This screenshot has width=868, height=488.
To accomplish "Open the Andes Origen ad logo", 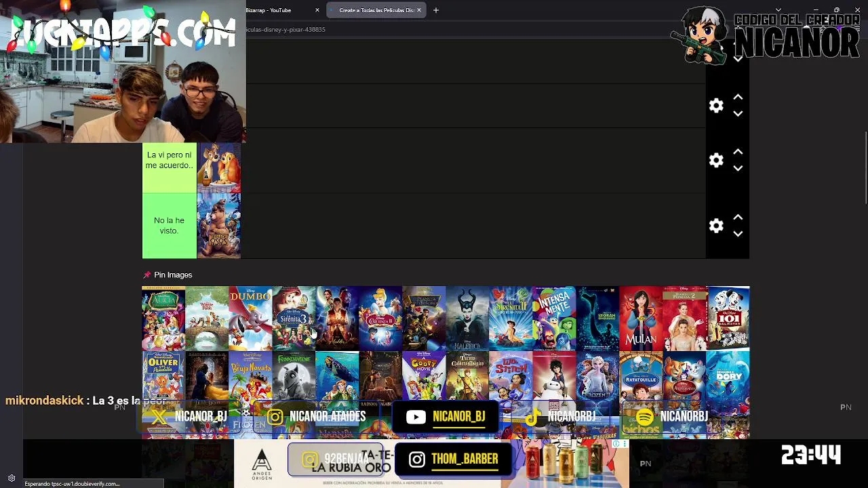I will (x=261, y=464).
